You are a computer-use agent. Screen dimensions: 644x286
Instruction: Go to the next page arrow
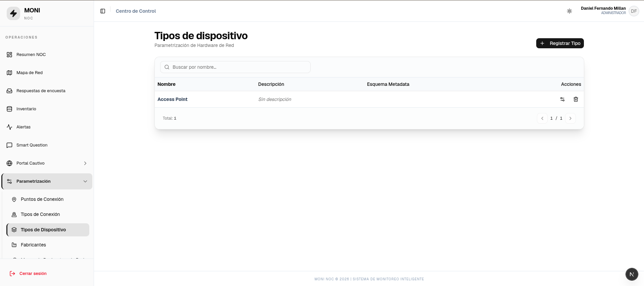point(570,118)
